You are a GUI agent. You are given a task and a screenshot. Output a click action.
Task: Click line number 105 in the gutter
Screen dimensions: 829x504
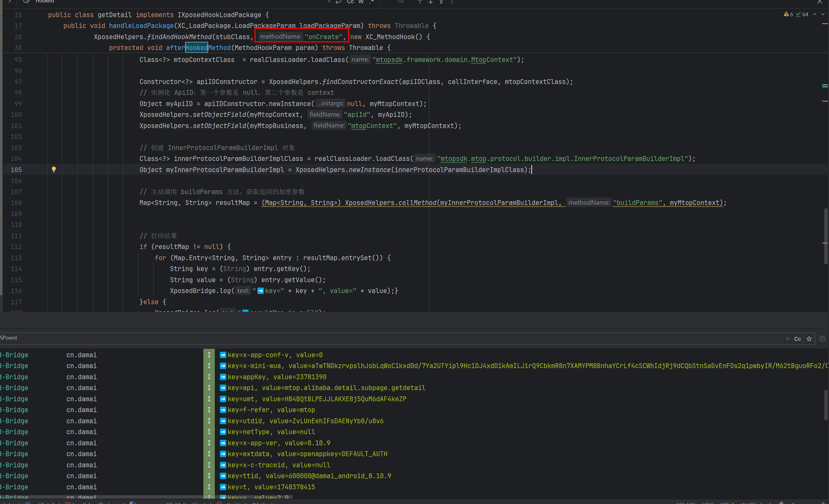[x=16, y=170]
